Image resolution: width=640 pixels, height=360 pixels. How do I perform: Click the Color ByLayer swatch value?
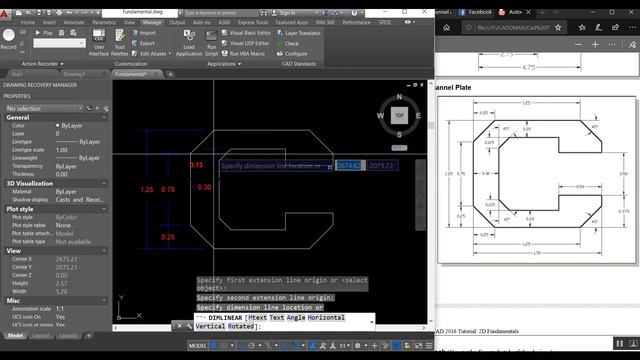coord(69,125)
